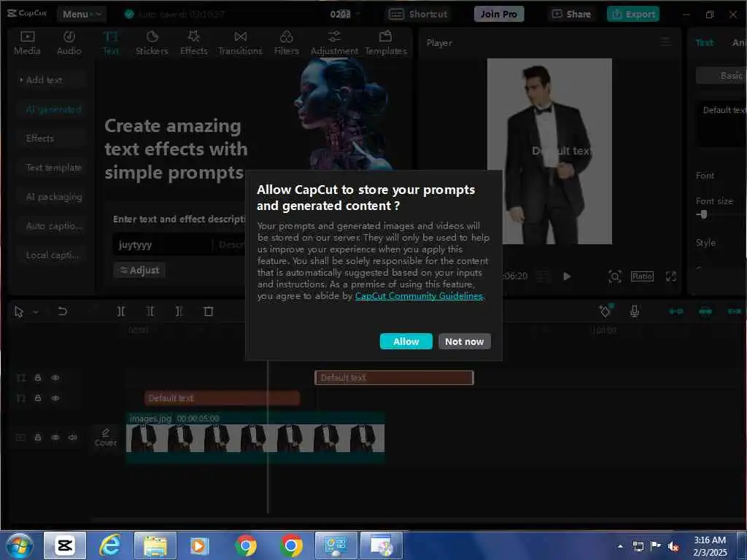Mute the images.jpg video track
Screen dimensions: 747x560
coord(72,437)
